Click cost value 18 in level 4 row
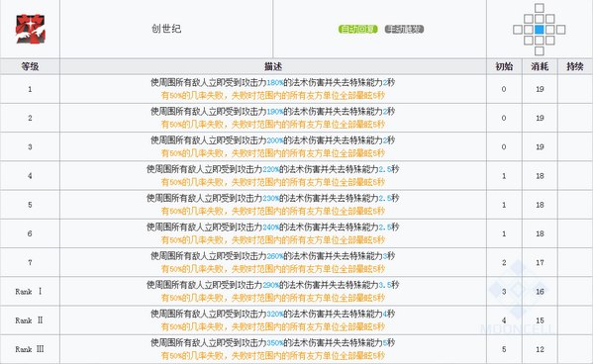The height and width of the screenshot is (364, 593). pyautogui.click(x=540, y=176)
